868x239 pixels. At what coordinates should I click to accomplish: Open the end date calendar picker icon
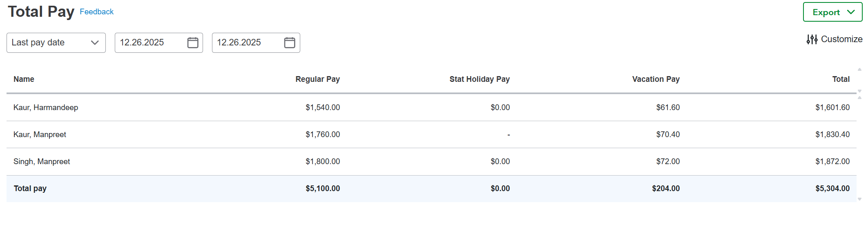click(290, 43)
